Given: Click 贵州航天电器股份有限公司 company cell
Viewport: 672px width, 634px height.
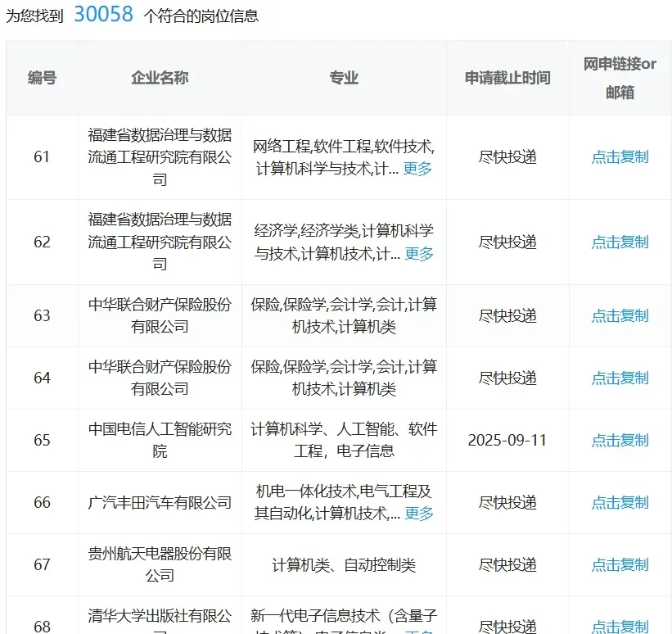Looking at the screenshot, I should click(160, 564).
